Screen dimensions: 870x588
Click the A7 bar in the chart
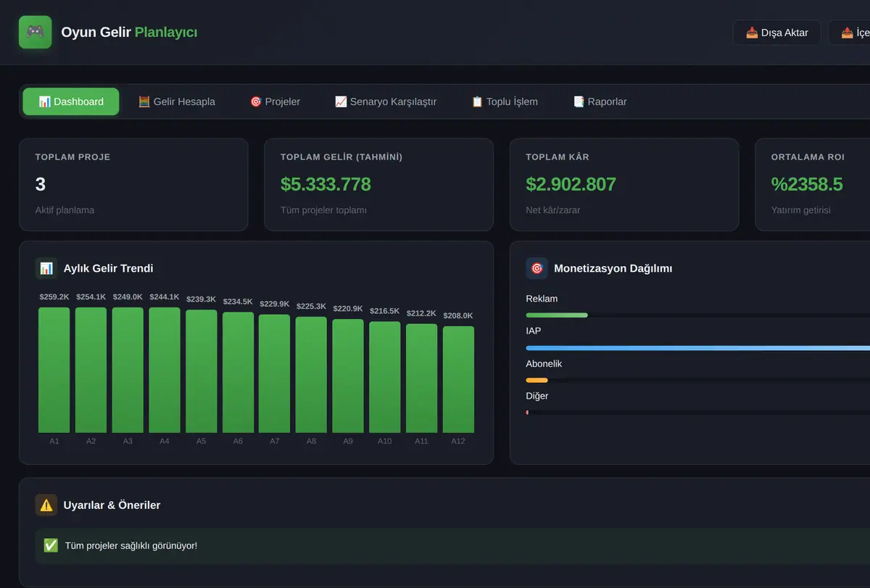click(275, 374)
